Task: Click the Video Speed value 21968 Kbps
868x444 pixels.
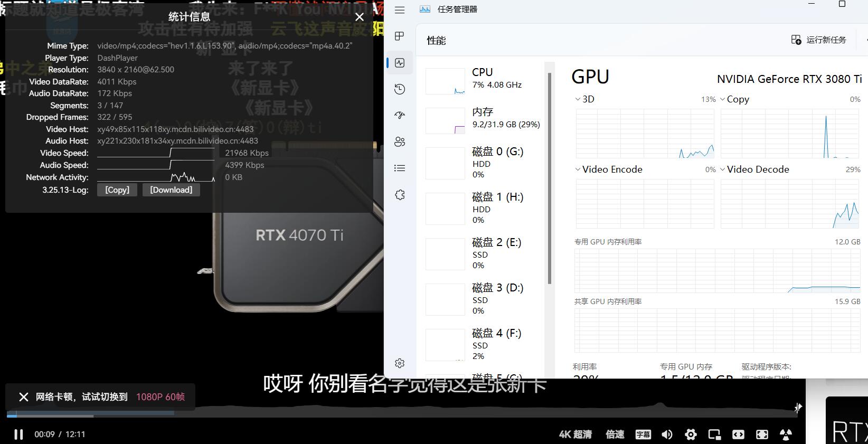Action: tap(247, 153)
